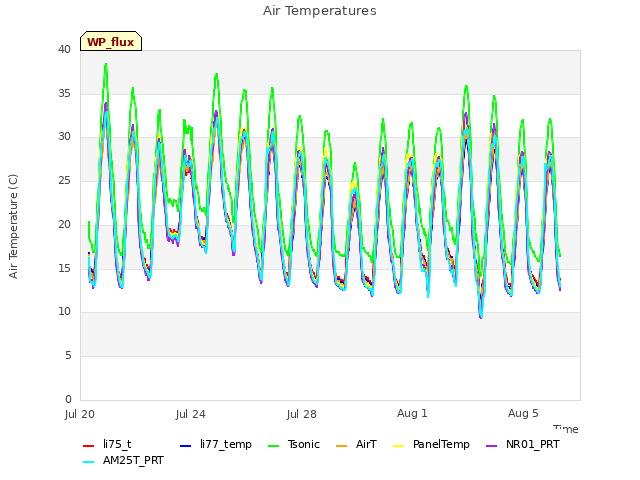Click the Aug 1 x-axis tick label
The width and height of the screenshot is (640, 480).
(x=412, y=413)
